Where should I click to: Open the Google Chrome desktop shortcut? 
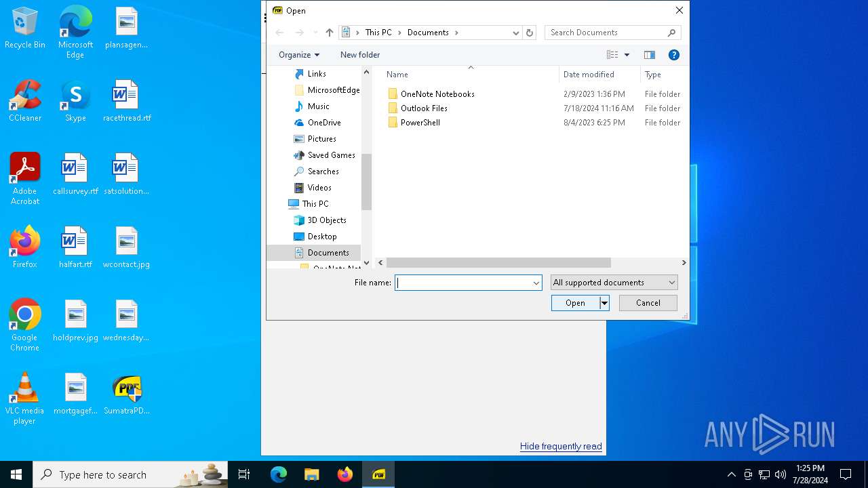25,325
